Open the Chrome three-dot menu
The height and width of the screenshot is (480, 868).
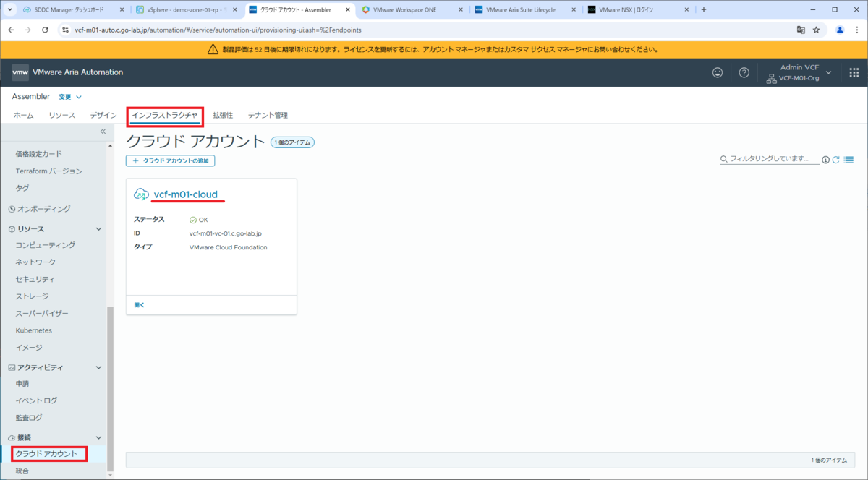[x=857, y=30]
